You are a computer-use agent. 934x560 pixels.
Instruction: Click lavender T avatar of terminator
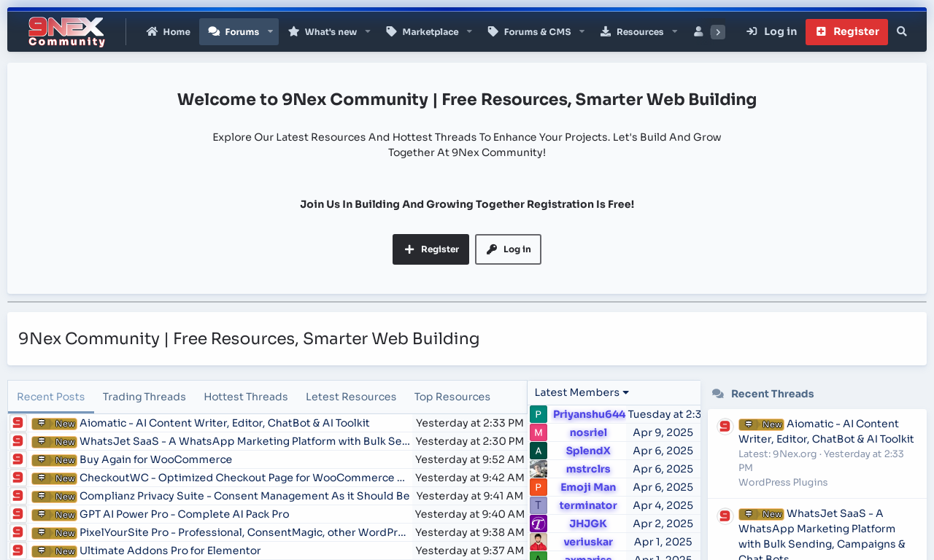click(539, 505)
